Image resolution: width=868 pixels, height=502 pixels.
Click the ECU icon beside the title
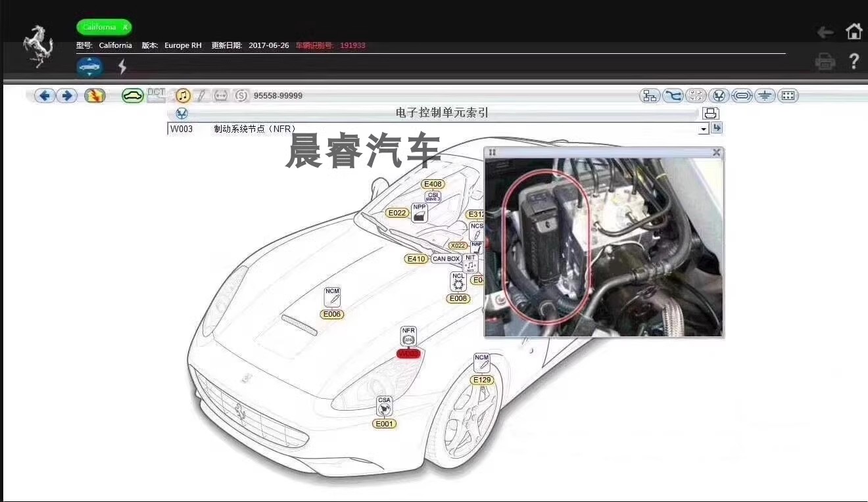[181, 113]
